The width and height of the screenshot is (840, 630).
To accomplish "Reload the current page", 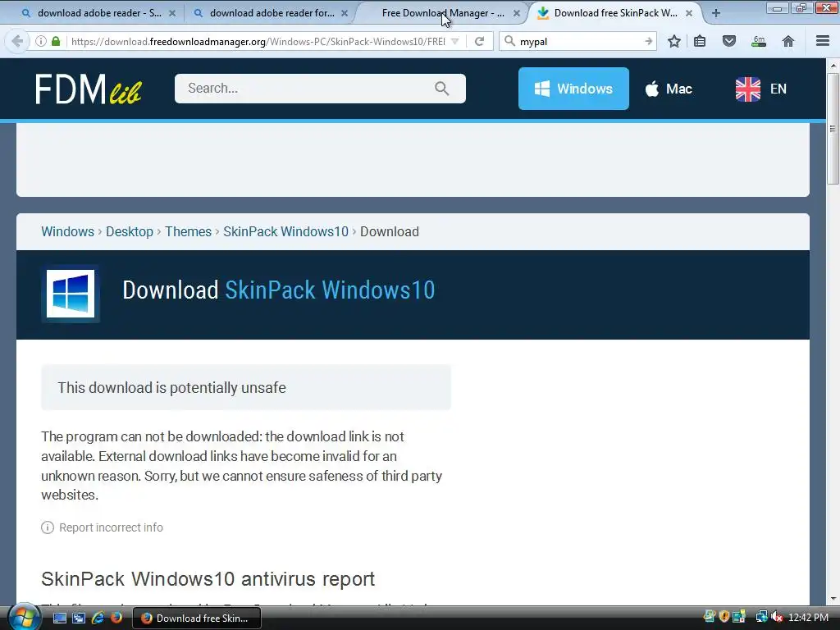I will point(479,41).
